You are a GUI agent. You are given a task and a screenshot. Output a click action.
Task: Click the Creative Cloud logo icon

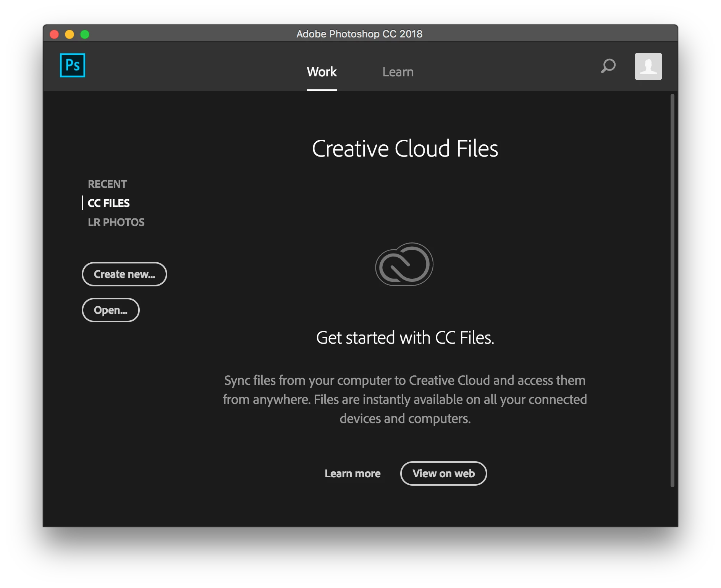point(404,264)
